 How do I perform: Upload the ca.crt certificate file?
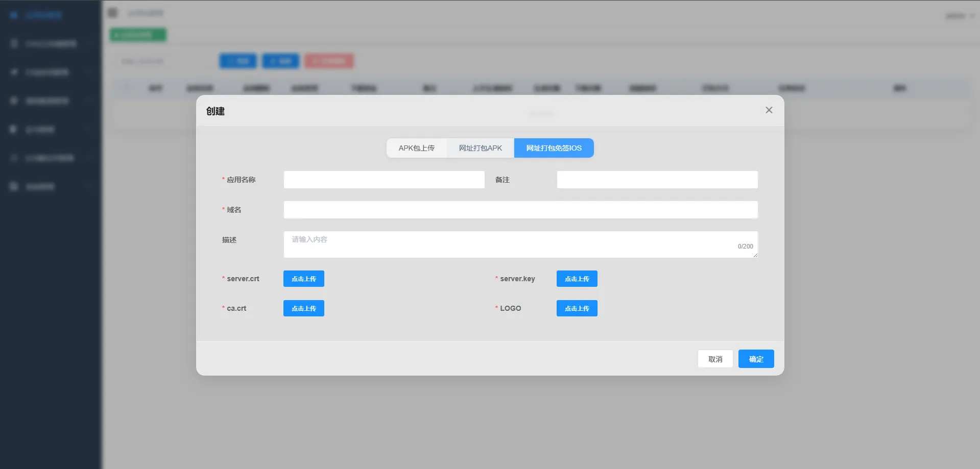tap(303, 308)
